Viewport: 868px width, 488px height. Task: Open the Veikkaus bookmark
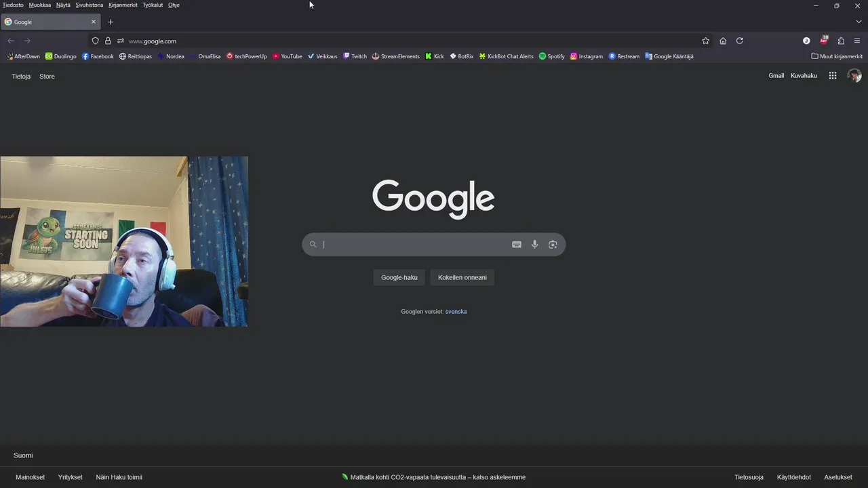tap(322, 56)
